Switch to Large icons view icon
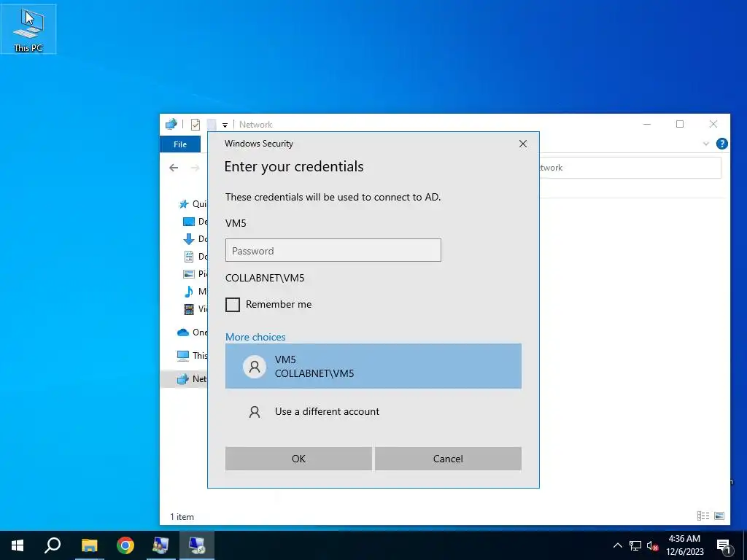The height and width of the screenshot is (560, 747). [719, 516]
